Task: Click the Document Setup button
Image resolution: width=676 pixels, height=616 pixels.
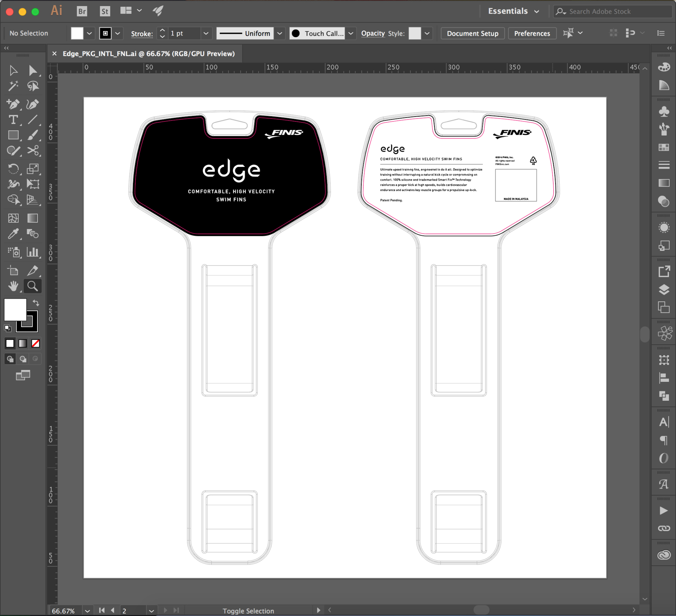Action: click(x=473, y=33)
